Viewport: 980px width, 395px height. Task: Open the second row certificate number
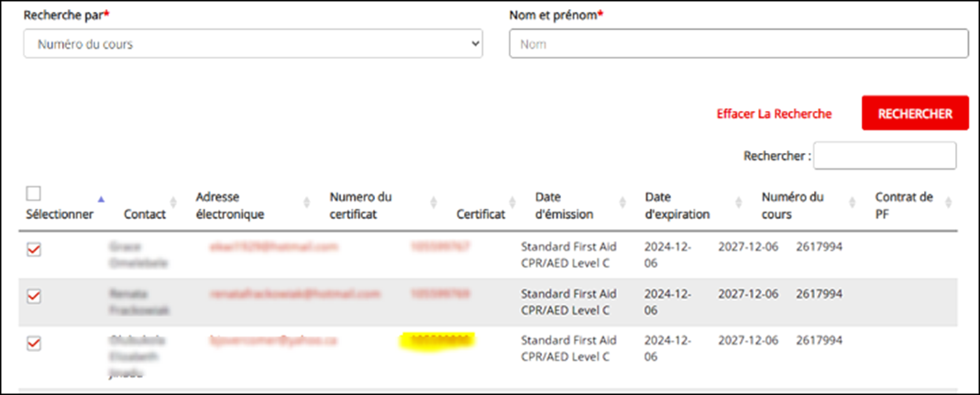click(x=441, y=294)
